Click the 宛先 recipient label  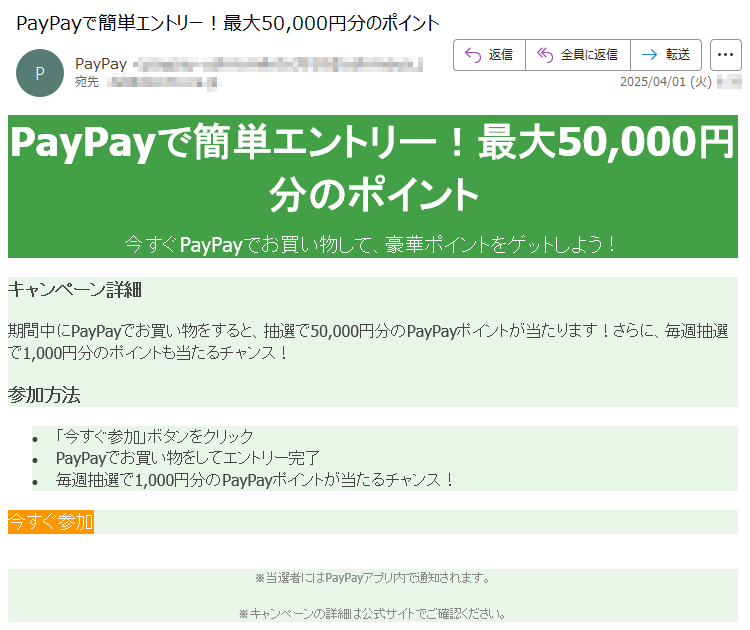point(87,82)
